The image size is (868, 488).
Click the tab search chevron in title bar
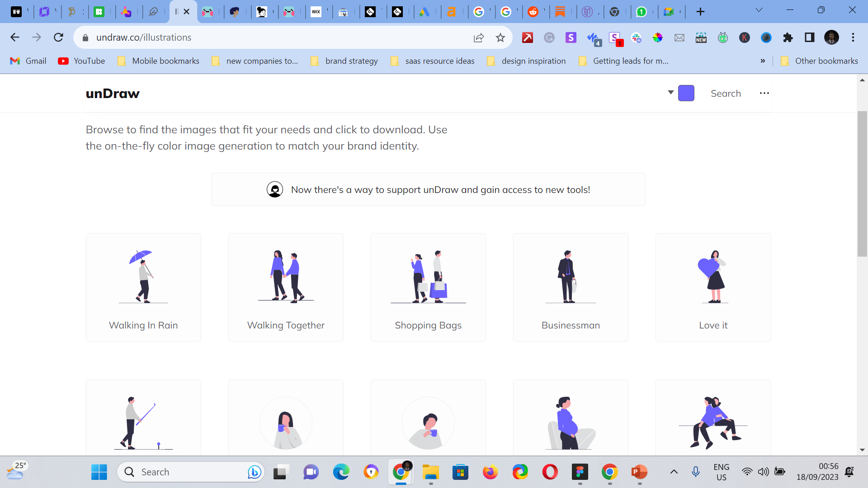pos(759,10)
